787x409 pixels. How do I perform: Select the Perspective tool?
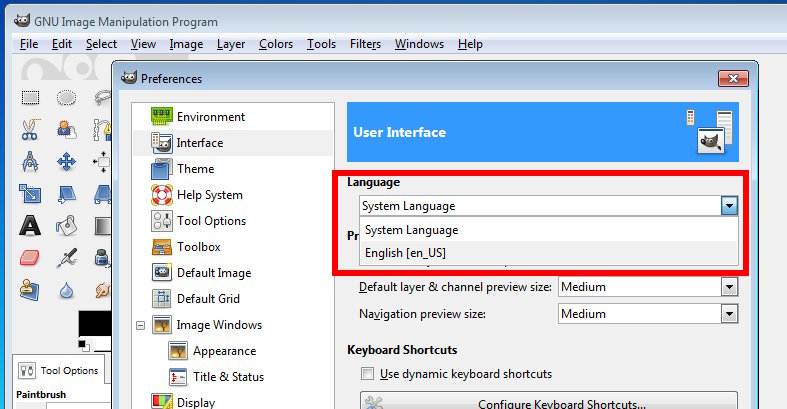(x=103, y=194)
